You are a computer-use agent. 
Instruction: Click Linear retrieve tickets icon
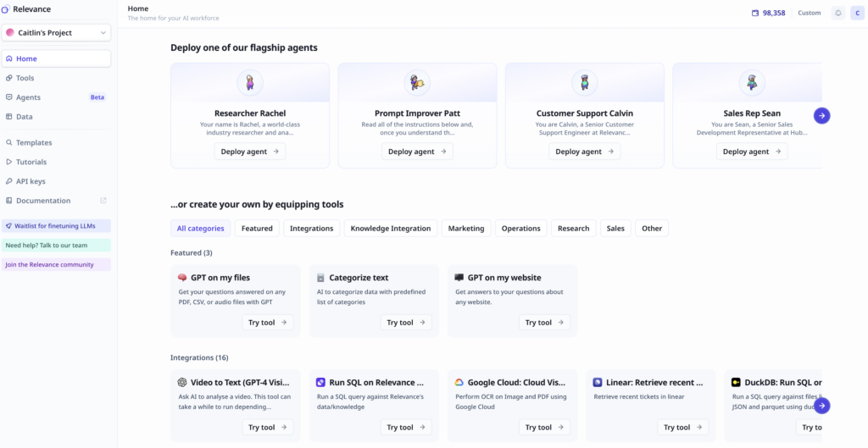coord(598,382)
